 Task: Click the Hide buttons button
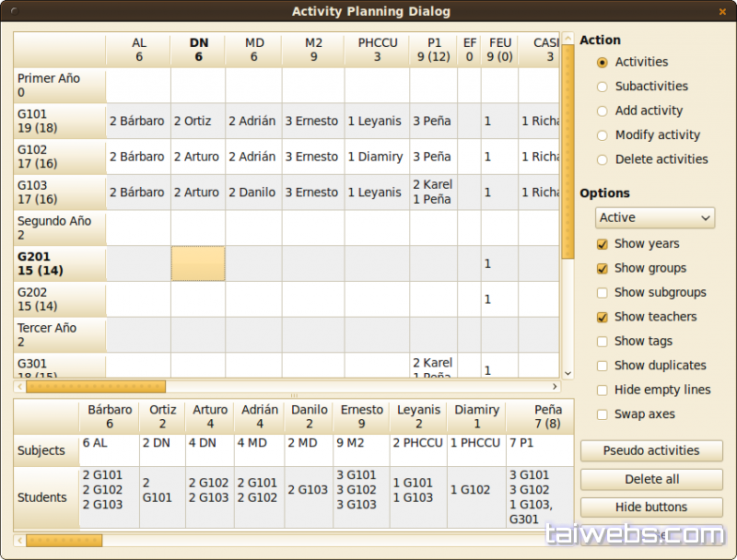650,507
